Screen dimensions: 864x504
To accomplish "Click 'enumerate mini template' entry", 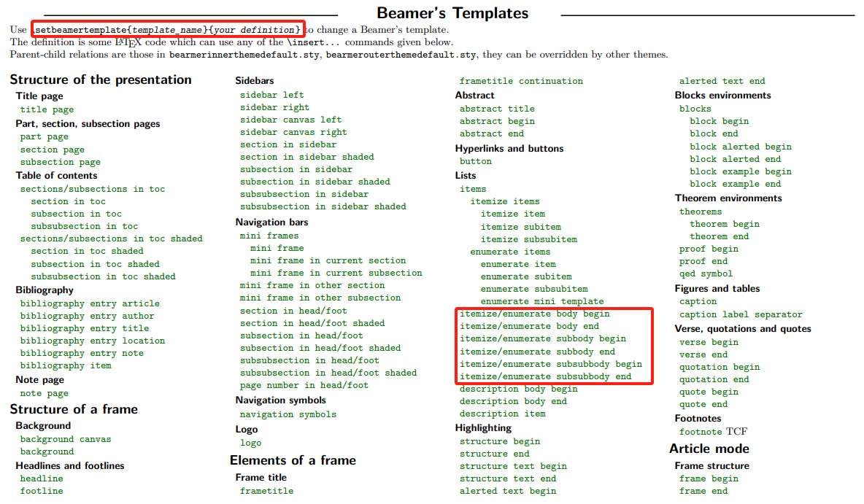I will click(542, 302).
